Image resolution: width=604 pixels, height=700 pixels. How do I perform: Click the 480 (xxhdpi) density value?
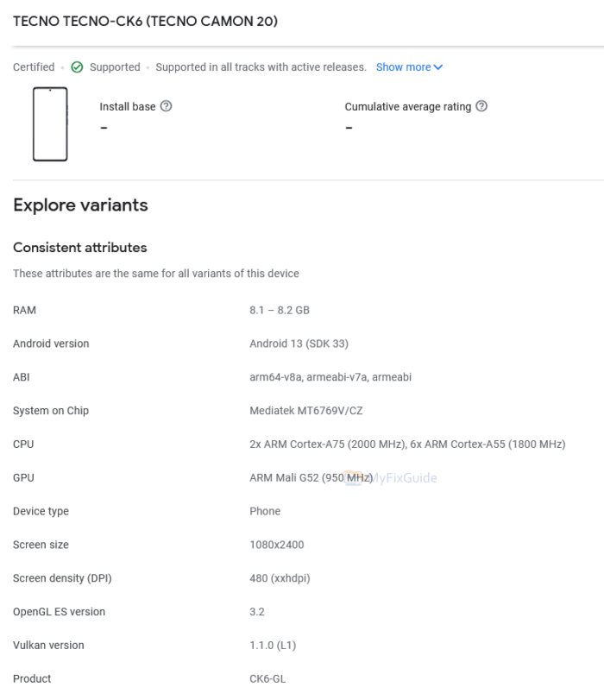click(x=280, y=578)
